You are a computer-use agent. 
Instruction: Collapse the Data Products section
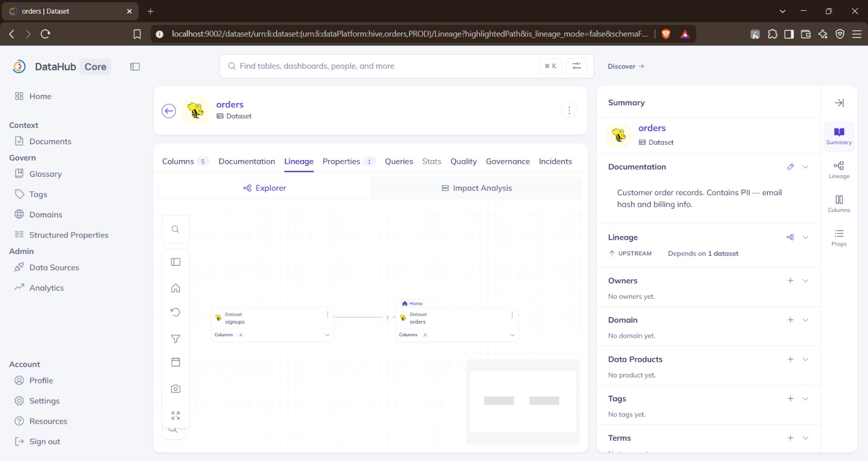click(806, 360)
